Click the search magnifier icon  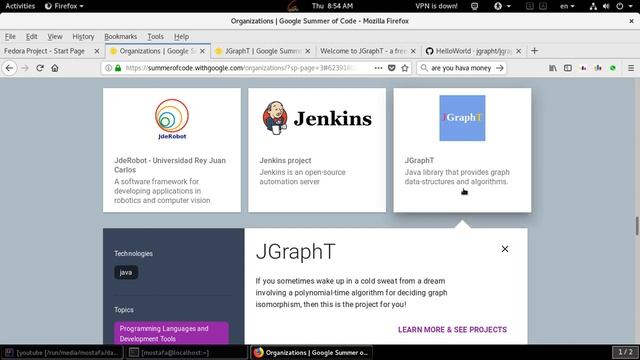[x=424, y=68]
